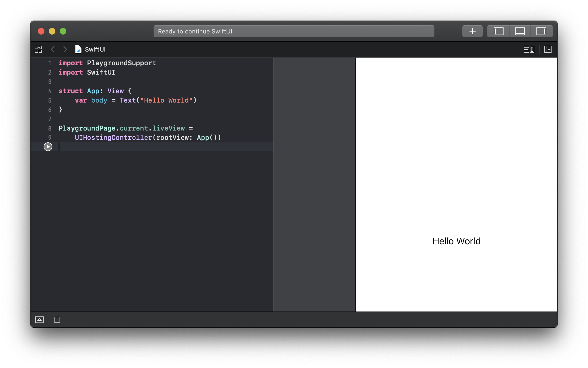Open the related items grid menu in jump bar
This screenshot has width=588, height=368.
39,49
